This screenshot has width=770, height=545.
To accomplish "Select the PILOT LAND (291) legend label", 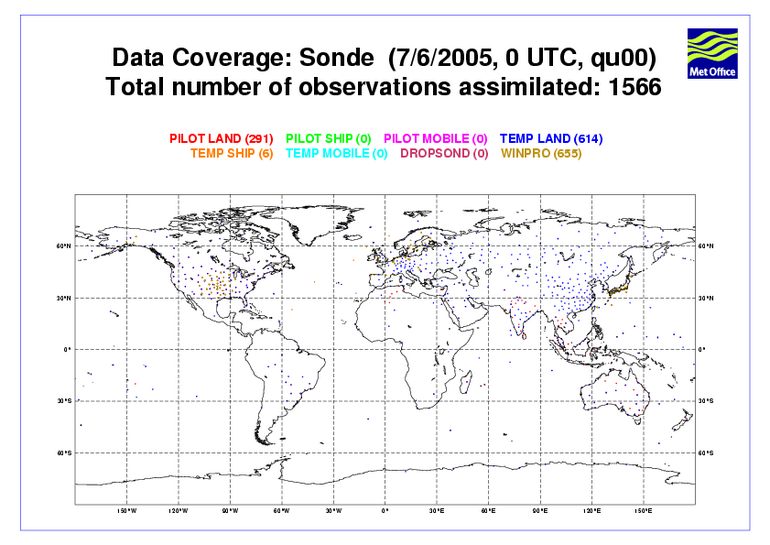I will point(218,138).
